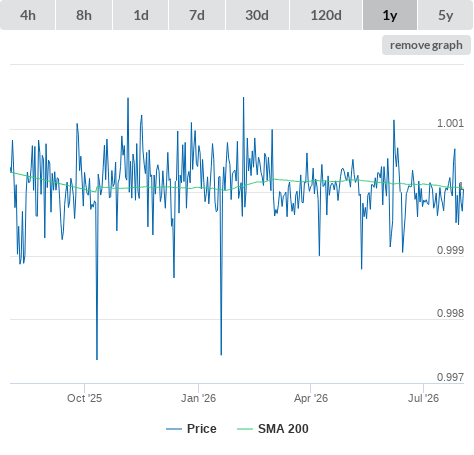
Task: Select the 30d range tab
Action: [x=257, y=15]
